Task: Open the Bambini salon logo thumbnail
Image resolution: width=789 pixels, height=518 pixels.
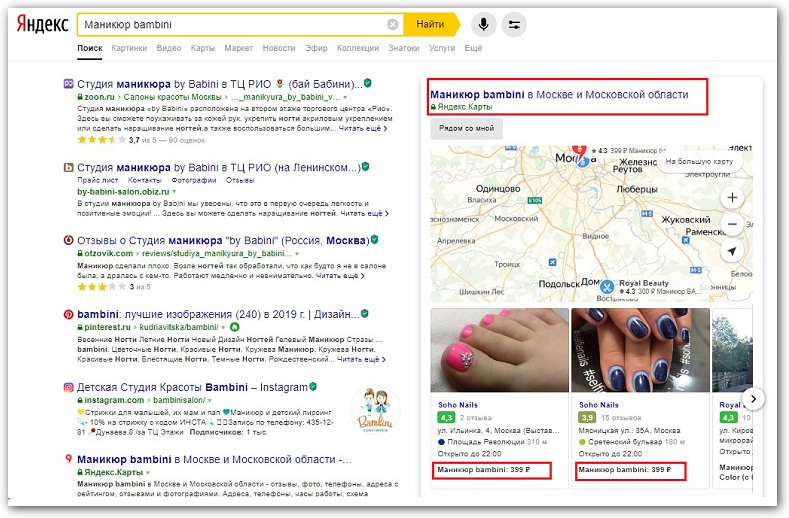Action: point(375,410)
